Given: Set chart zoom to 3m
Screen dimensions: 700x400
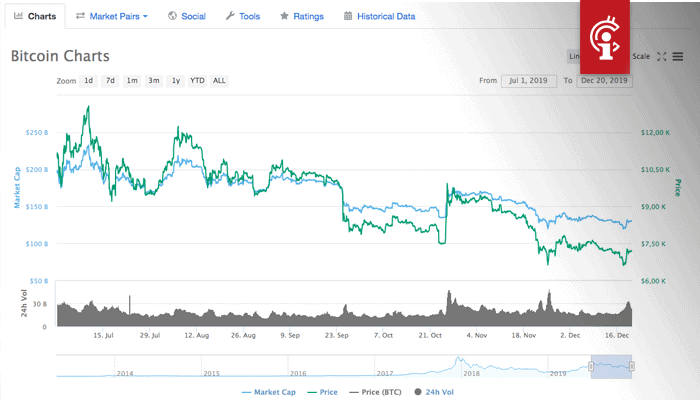Looking at the screenshot, I should (x=154, y=81).
